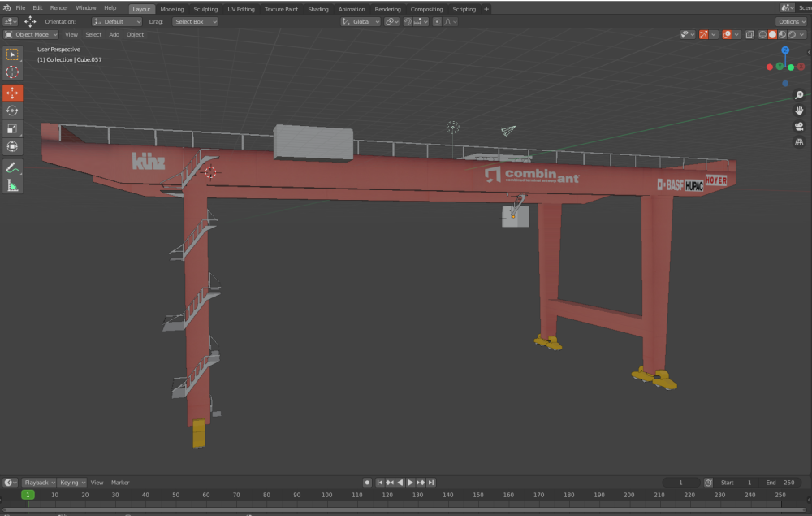Toggle the camera view icon

tap(799, 127)
